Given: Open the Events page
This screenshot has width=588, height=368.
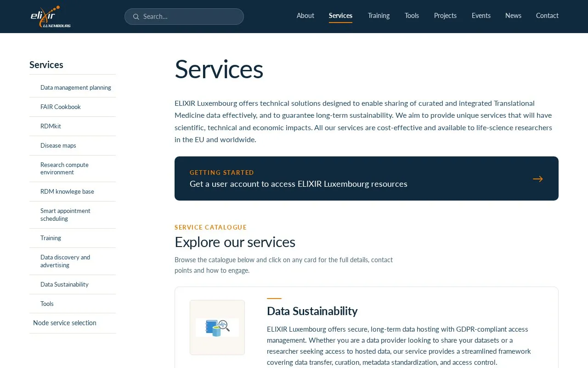Looking at the screenshot, I should pyautogui.click(x=481, y=16).
